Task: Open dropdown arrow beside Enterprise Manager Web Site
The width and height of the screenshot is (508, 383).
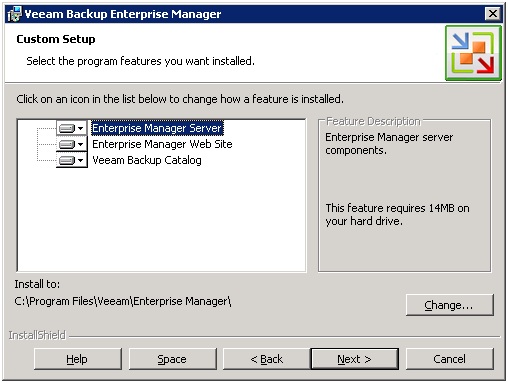Action: (80, 144)
